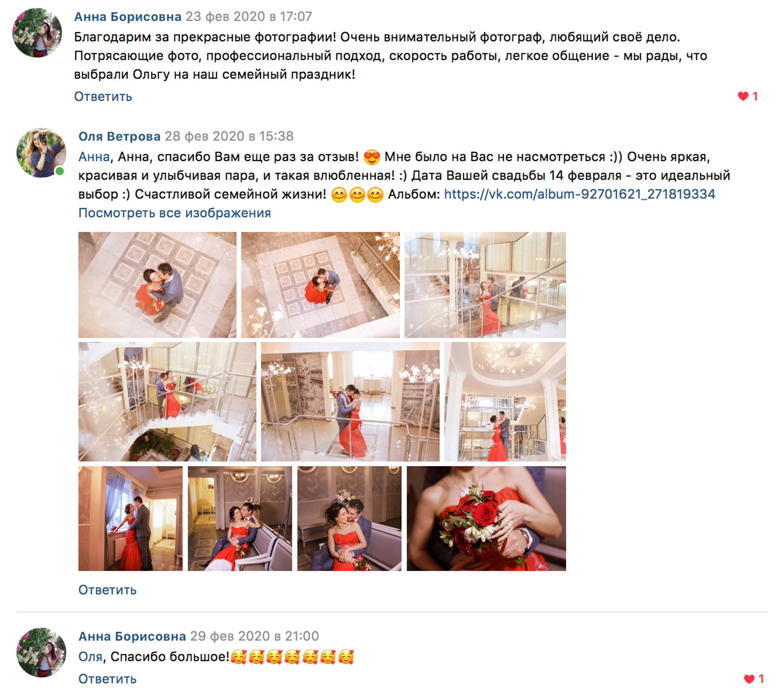
Task: Click Reply under Anna's 'Спасибо большое' comment
Action: (x=107, y=679)
